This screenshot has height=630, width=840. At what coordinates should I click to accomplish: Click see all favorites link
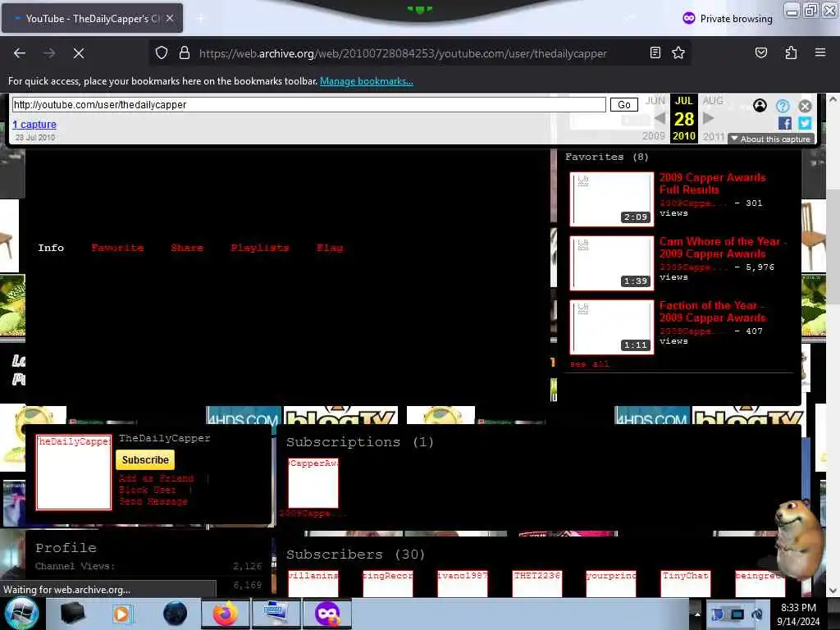tap(589, 363)
